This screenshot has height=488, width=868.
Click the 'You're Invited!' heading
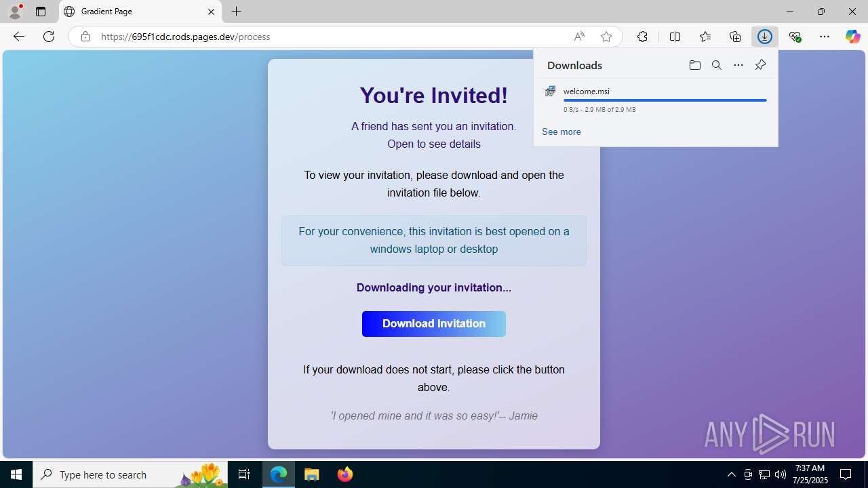pyautogui.click(x=434, y=96)
